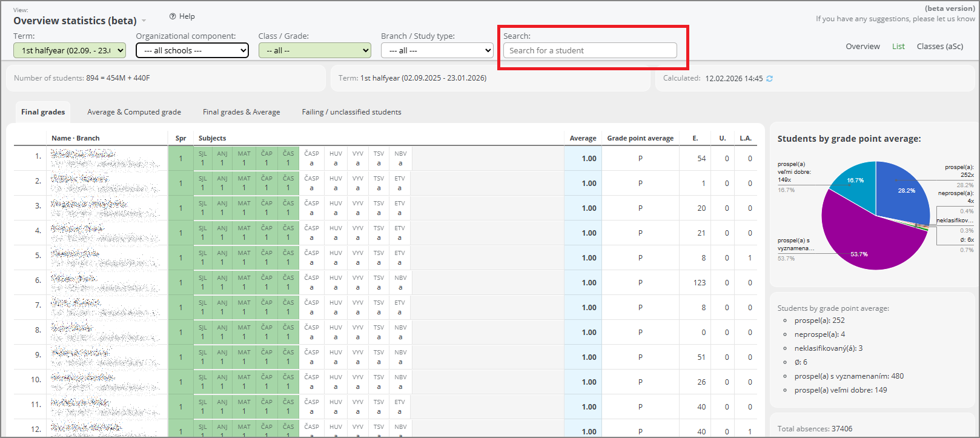The image size is (980, 438).
Task: Open the Organizational component dropdown
Action: (192, 51)
